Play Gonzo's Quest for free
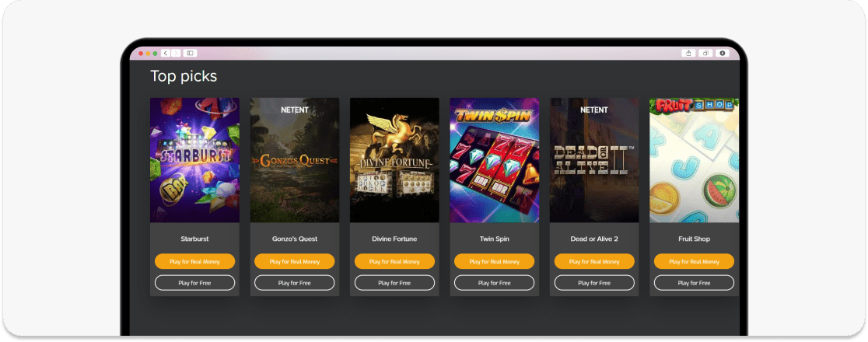This screenshot has width=868, height=342. (295, 283)
